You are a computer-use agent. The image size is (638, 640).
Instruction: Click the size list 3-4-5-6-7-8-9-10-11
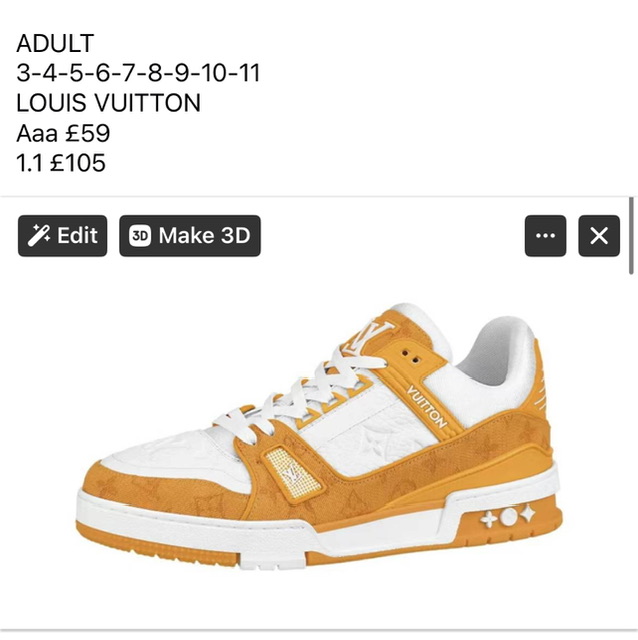(x=138, y=73)
